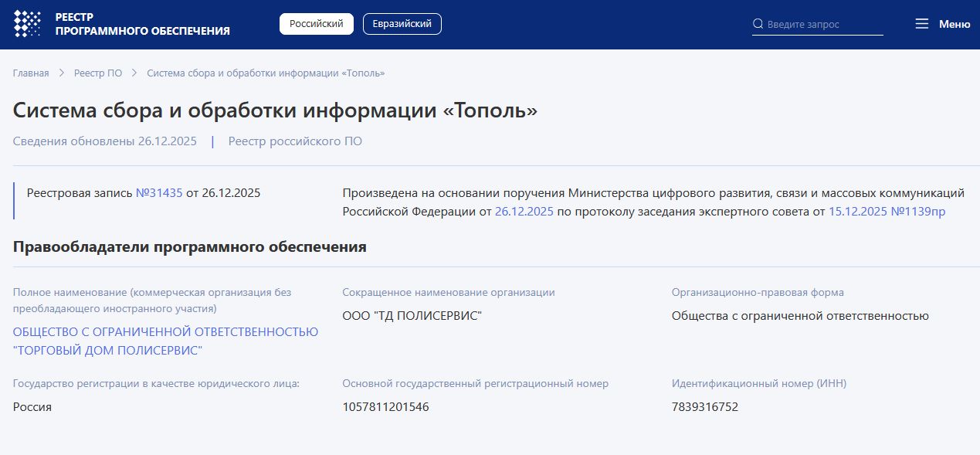The height and width of the screenshot is (455, 980).
Task: Switch to the "Евразийский" registry
Action: 402,24
